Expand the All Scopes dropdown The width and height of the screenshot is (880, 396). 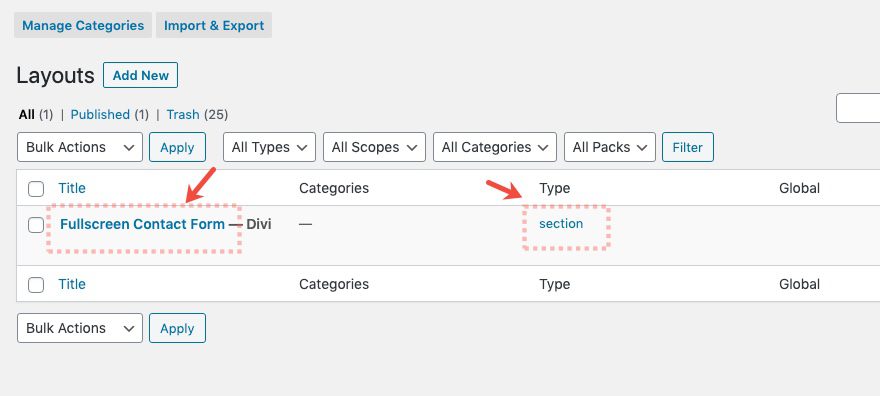pos(374,147)
